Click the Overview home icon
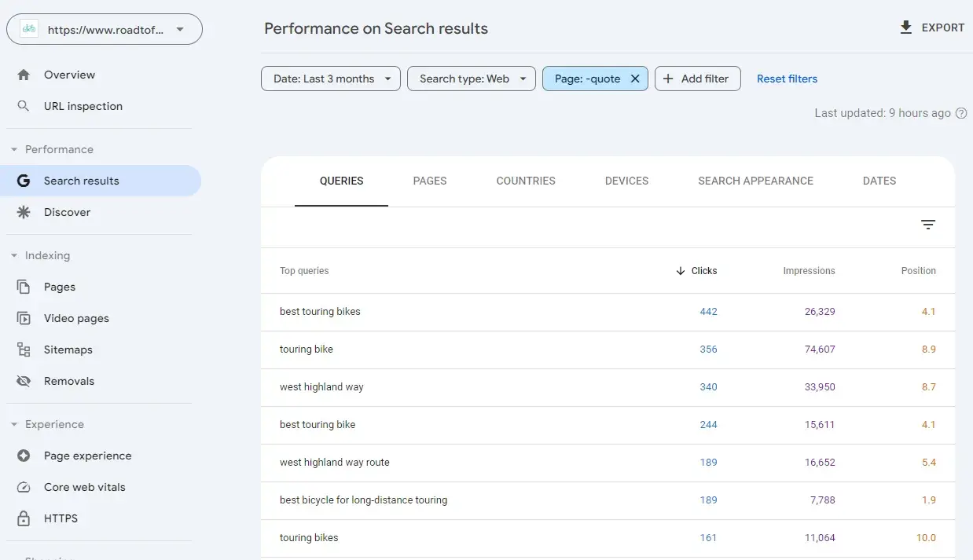This screenshot has width=973, height=560. pyautogui.click(x=24, y=75)
